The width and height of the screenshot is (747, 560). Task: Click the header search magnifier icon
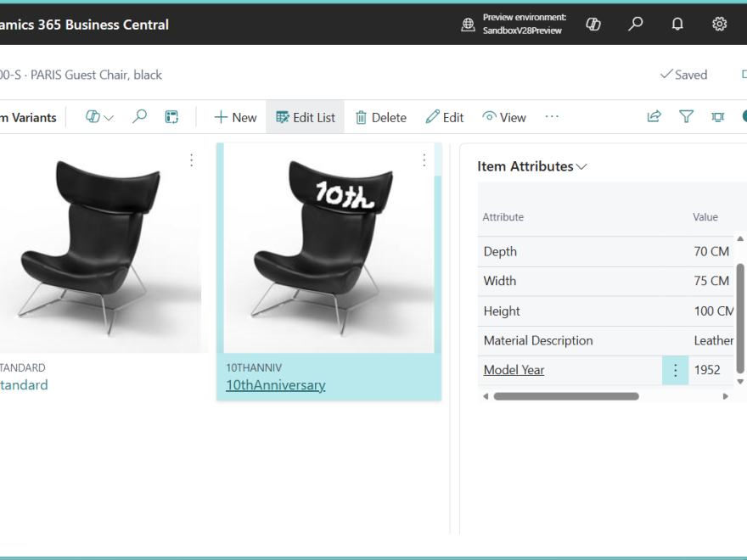pos(635,25)
